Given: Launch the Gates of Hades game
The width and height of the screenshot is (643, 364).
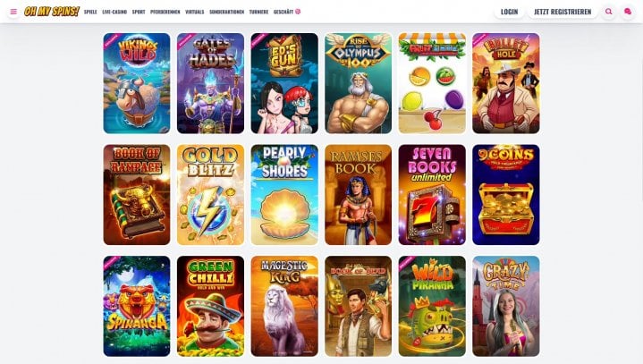Looking at the screenshot, I should [x=210, y=83].
